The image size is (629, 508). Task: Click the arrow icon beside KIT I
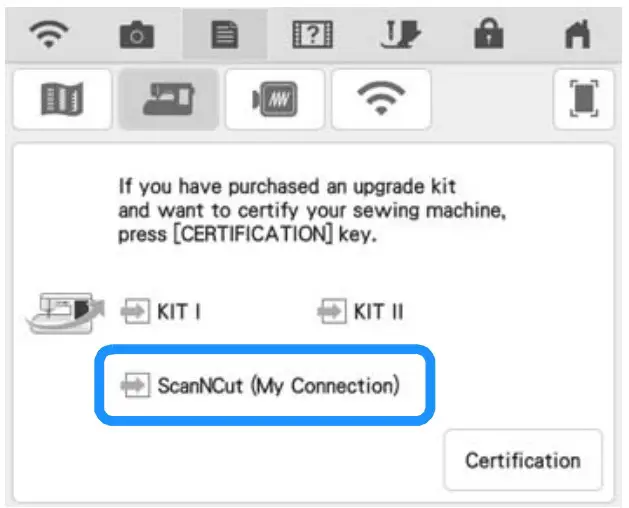click(x=133, y=311)
